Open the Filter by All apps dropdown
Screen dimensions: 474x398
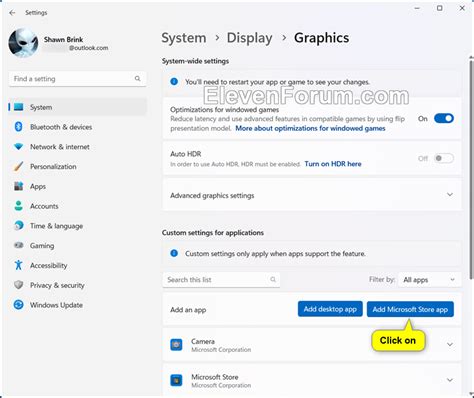pyautogui.click(x=430, y=280)
